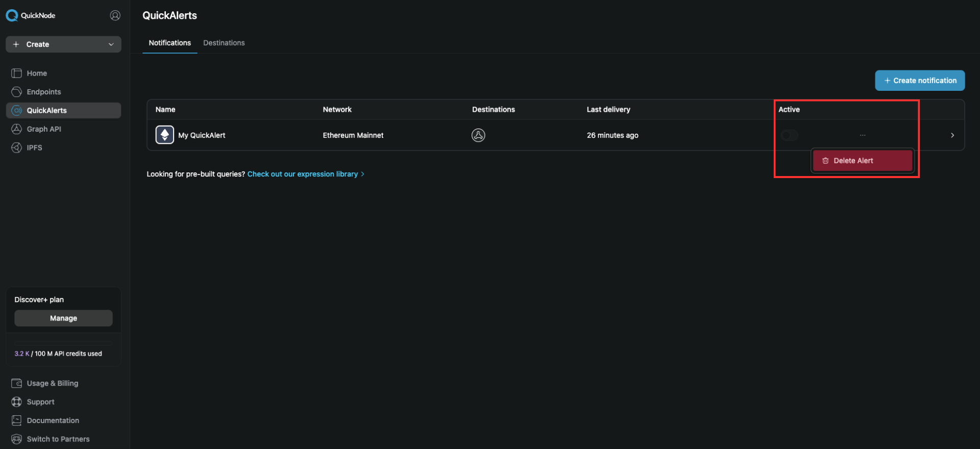The image size is (980, 449).
Task: Click the Discover+ plan label
Action: [39, 300]
